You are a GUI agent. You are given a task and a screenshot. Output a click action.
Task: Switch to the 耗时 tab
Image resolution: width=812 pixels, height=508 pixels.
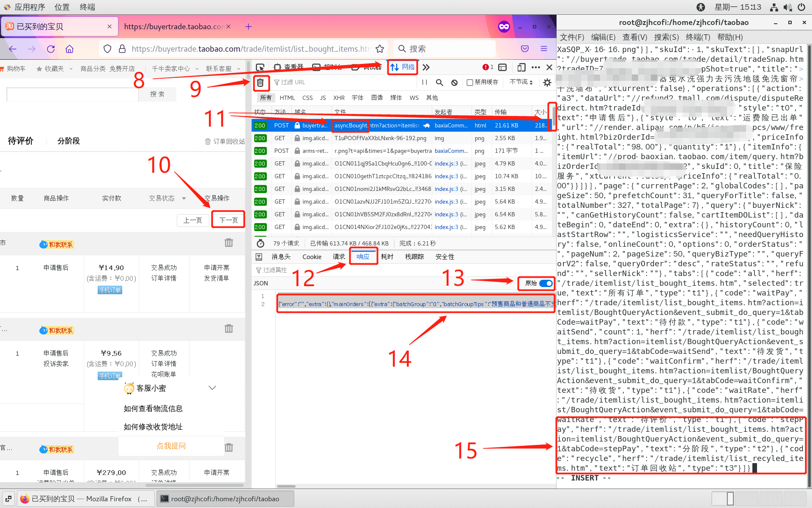387,257
